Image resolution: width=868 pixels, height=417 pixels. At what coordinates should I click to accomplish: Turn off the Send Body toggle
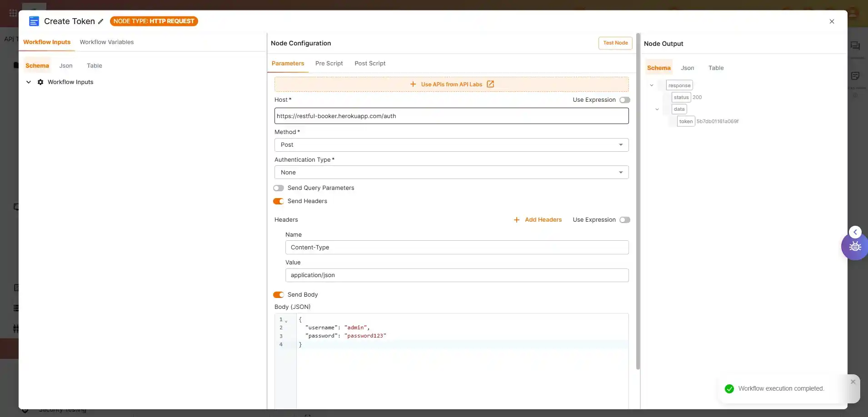point(279,295)
